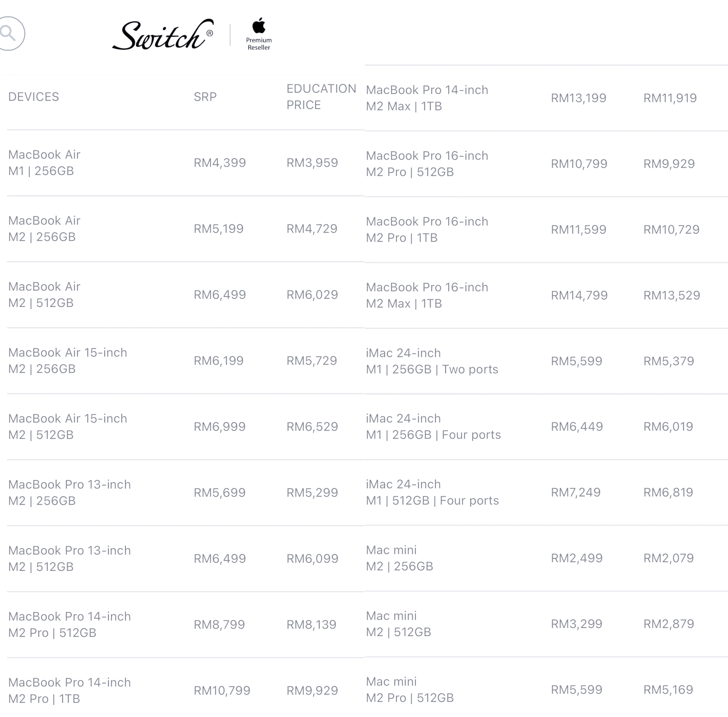The width and height of the screenshot is (728, 717).
Task: Click MacBook Pro 14-inch M2 Max 1TB
Action: 427,98
